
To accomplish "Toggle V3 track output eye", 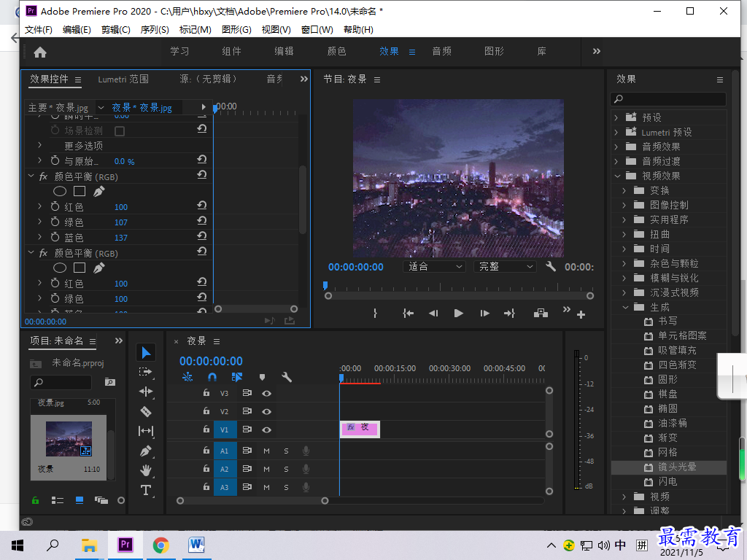I will (267, 393).
